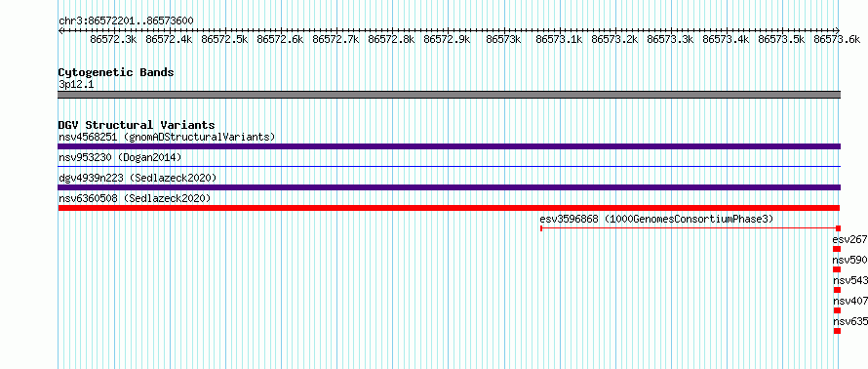The height and width of the screenshot is (369, 868).
Task: Open nsv6360508 (Sedlazeck2020) label
Action: [x=135, y=198]
